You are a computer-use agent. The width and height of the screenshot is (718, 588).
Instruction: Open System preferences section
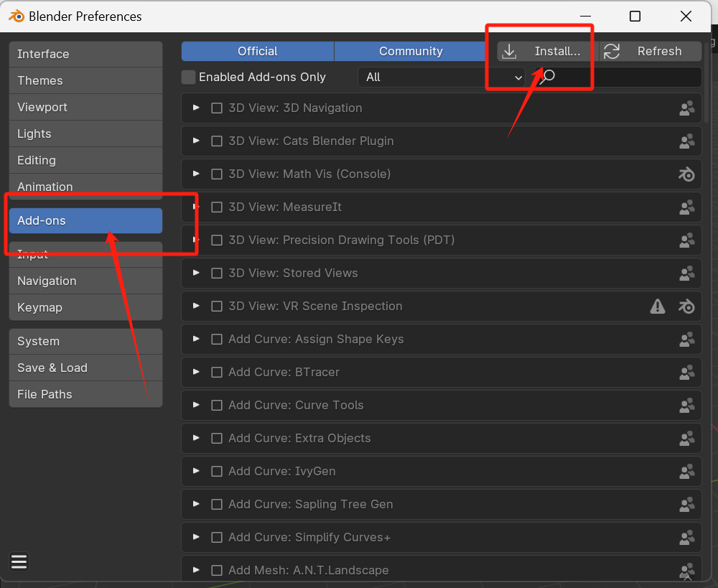[x=85, y=341]
